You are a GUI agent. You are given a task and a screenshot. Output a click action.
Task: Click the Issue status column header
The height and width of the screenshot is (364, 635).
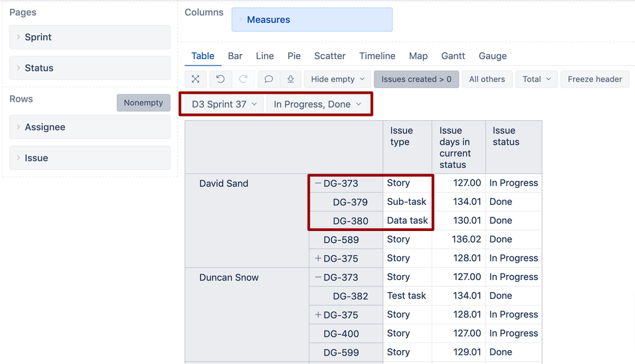pos(513,148)
